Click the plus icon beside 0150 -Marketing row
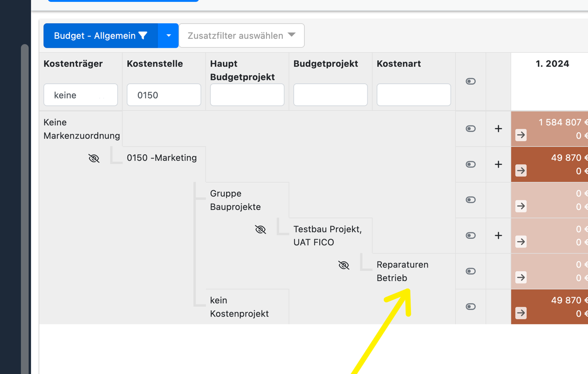 pyautogui.click(x=498, y=164)
